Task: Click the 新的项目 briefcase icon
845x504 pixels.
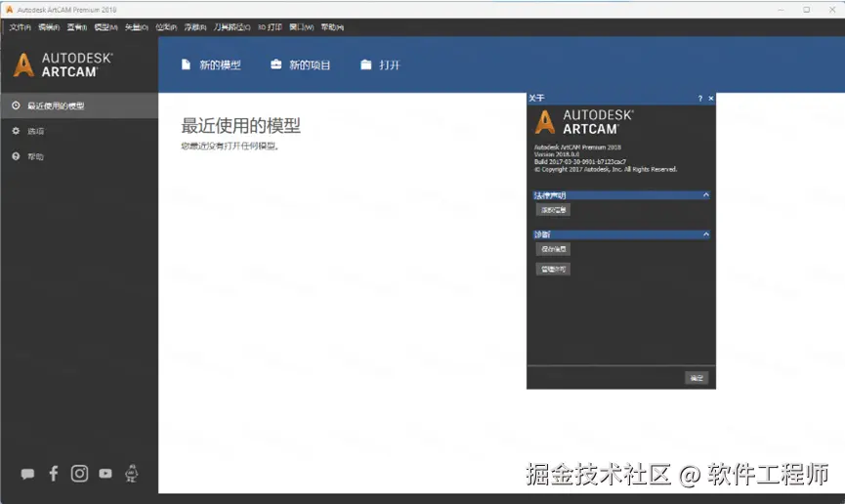Action: (x=275, y=64)
